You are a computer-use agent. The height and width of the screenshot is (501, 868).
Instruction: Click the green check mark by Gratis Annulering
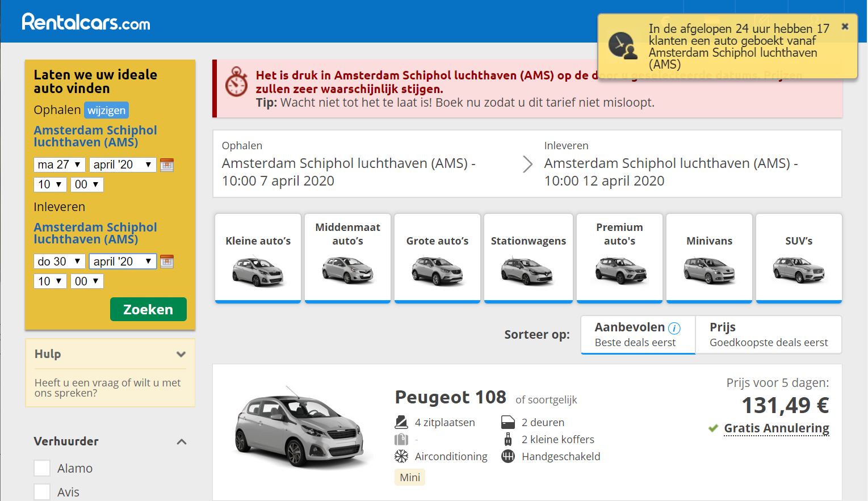pos(713,428)
